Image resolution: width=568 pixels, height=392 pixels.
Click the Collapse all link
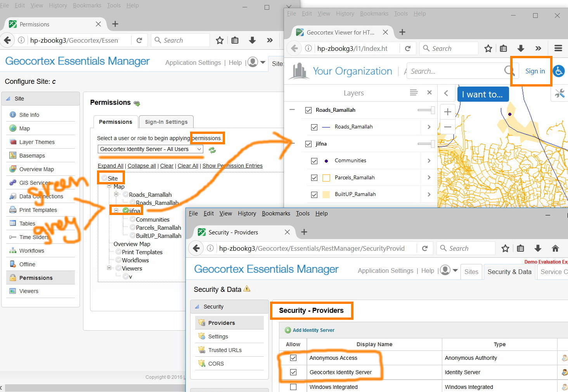pyautogui.click(x=142, y=166)
